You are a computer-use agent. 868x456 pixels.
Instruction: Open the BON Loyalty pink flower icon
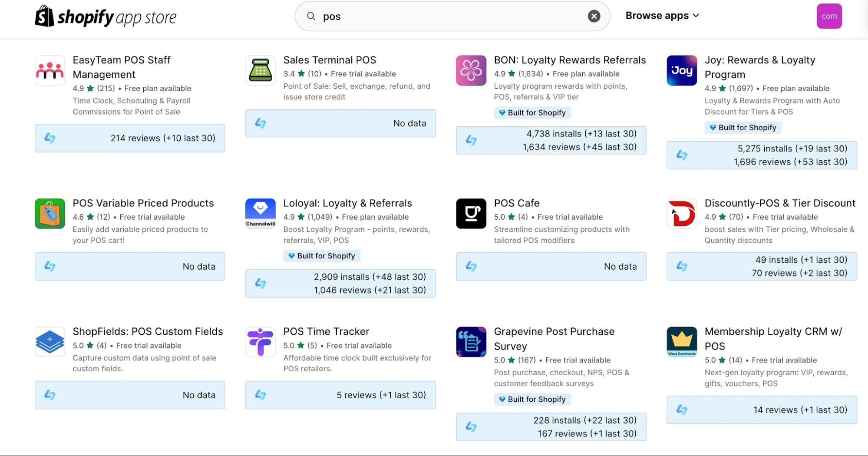click(x=471, y=70)
